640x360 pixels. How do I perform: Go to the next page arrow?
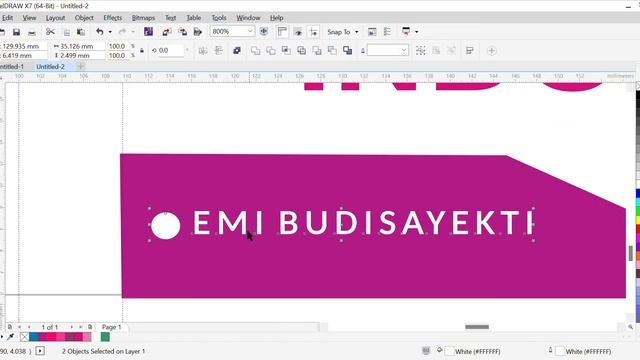(71, 327)
